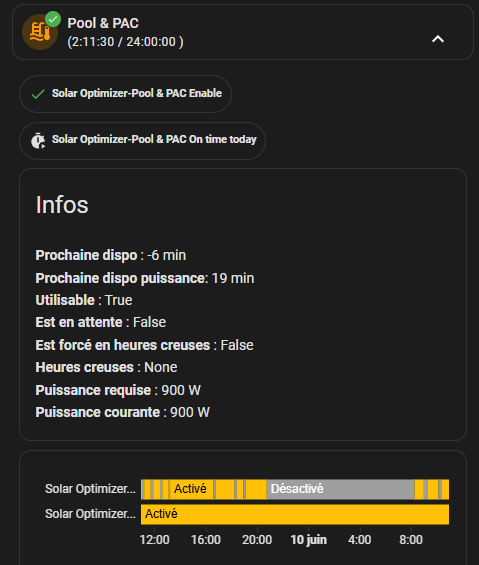
Task: Click the Infos card heading
Action: [x=62, y=205]
